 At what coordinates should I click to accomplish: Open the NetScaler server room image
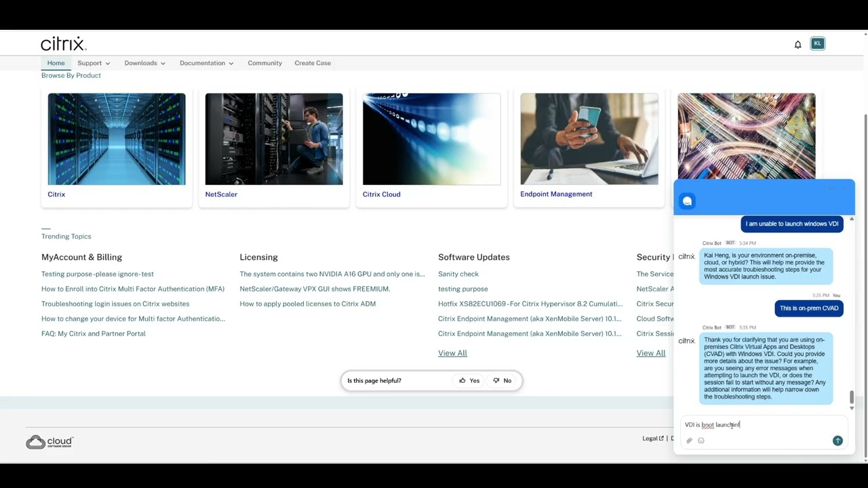click(274, 139)
